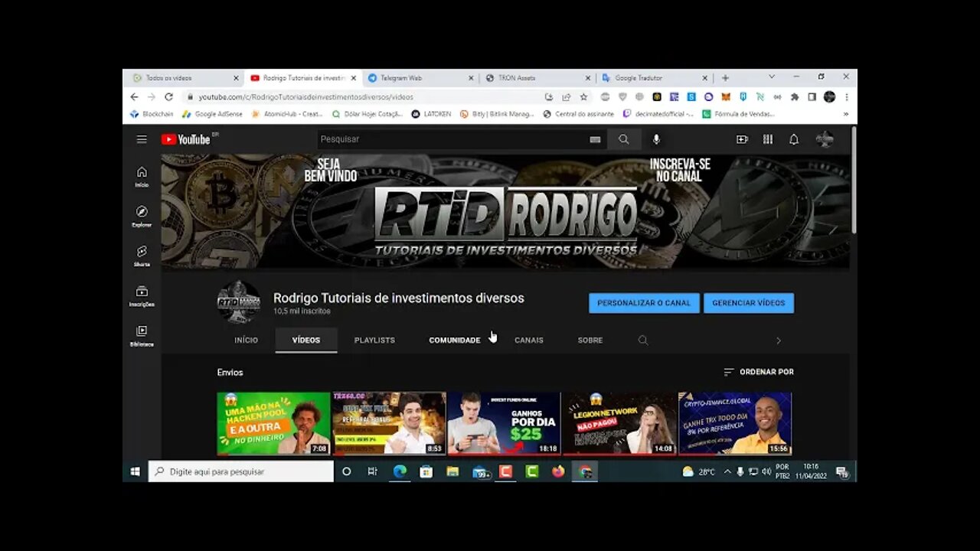Open the account avatar menu

825,139
